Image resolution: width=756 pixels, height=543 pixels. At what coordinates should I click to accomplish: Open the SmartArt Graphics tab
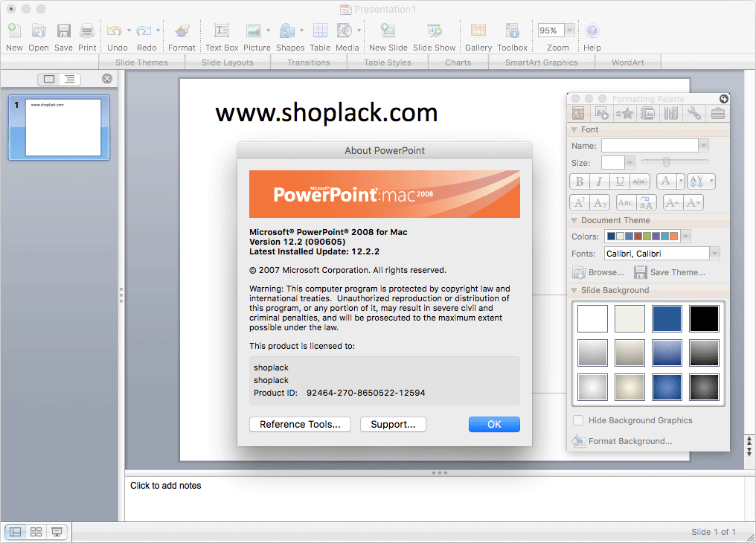[542, 62]
